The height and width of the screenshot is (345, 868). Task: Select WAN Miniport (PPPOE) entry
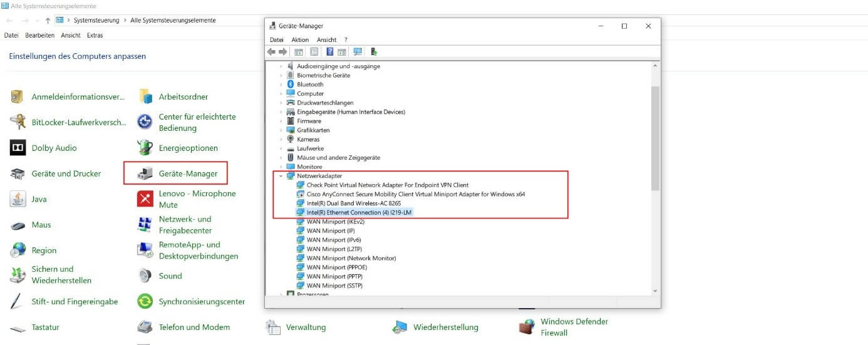pos(337,267)
